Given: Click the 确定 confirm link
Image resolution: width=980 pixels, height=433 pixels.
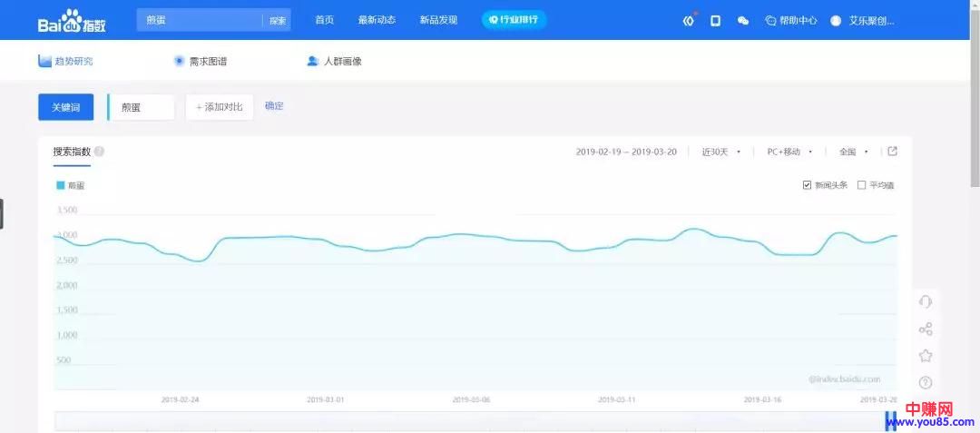Looking at the screenshot, I should pyautogui.click(x=274, y=106).
